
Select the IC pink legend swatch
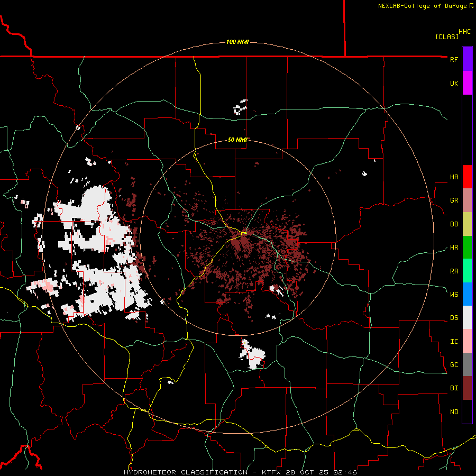[x=467, y=341]
